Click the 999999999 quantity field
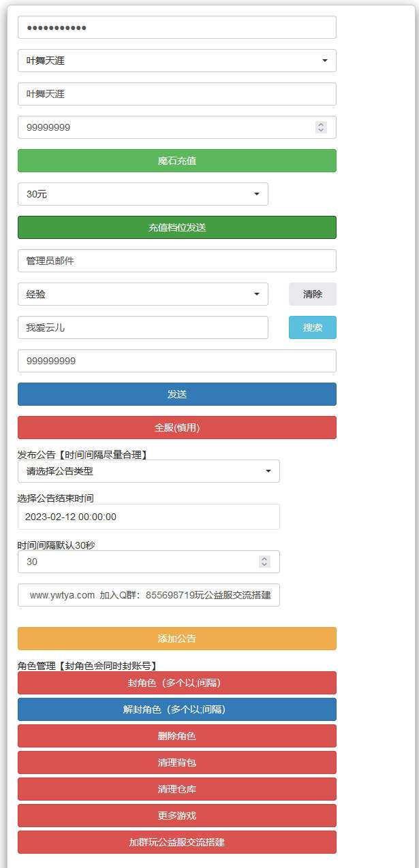This screenshot has width=419, height=868. 176,361
